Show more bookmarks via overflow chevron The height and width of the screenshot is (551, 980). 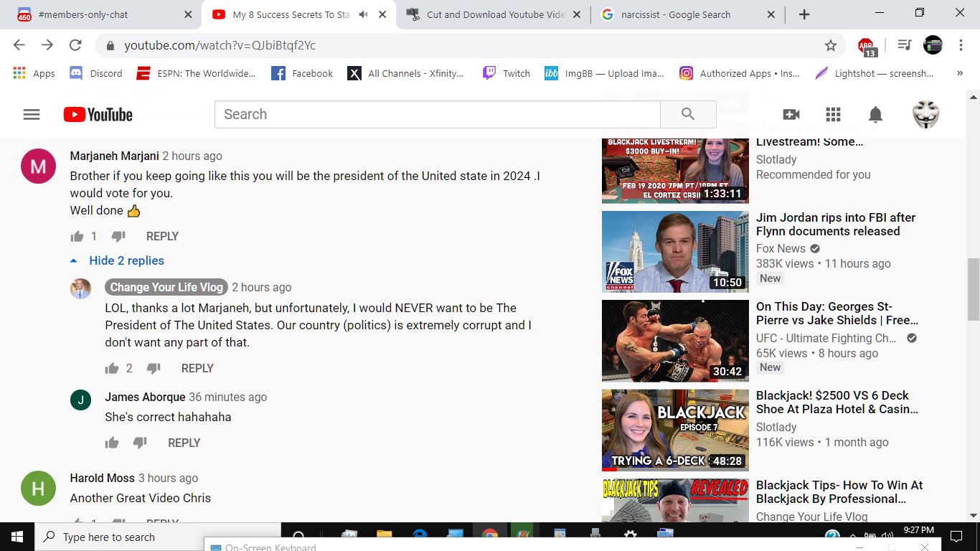click(960, 73)
